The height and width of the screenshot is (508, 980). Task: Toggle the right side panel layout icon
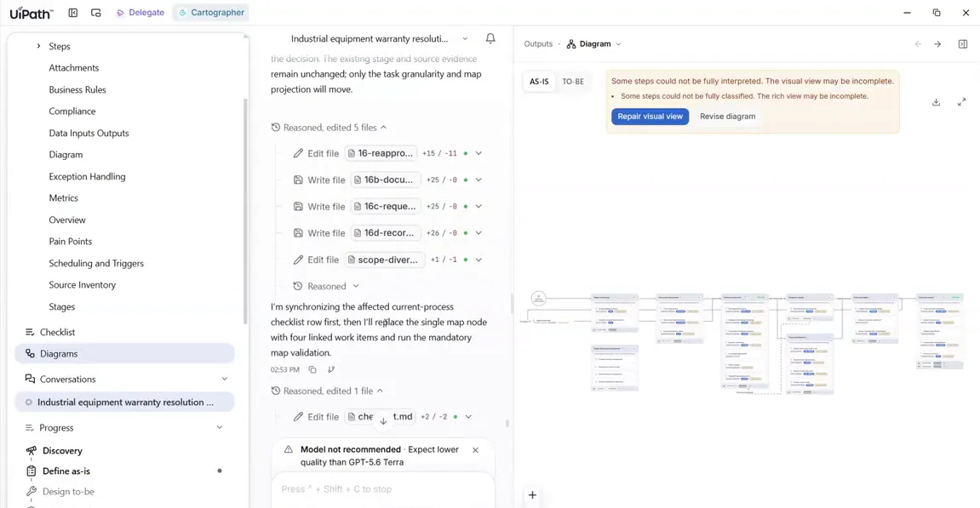coord(963,44)
